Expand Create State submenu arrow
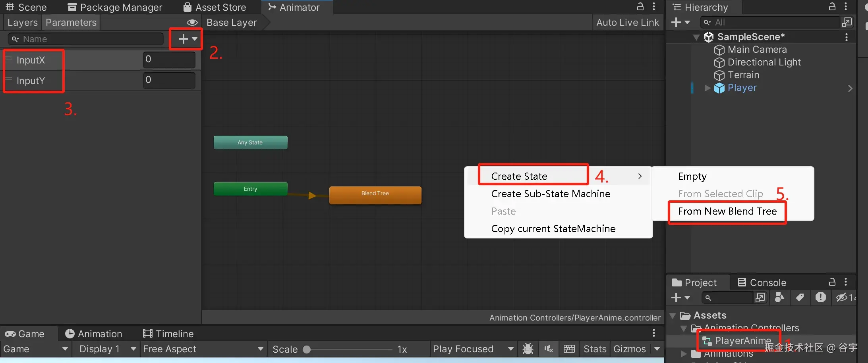The image size is (868, 363). 640,176
